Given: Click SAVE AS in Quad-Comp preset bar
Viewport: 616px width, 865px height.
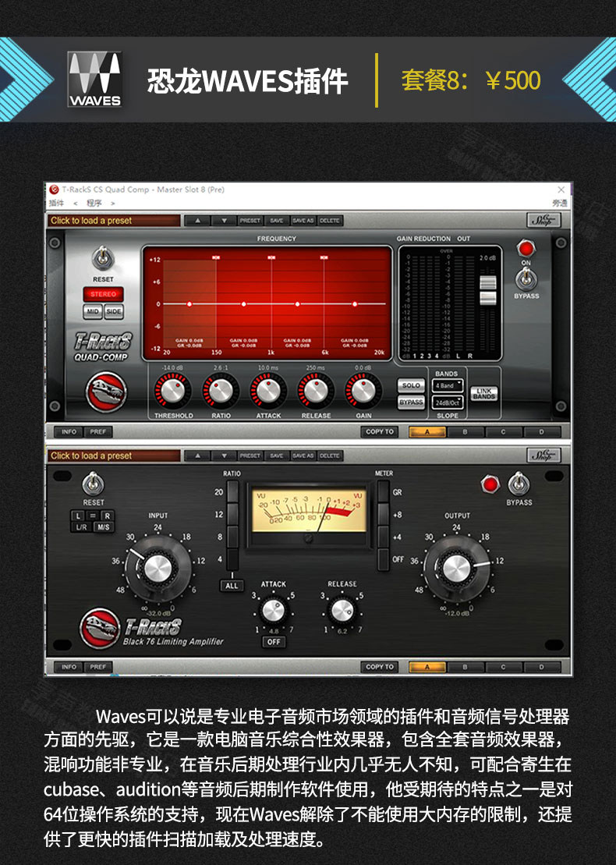Looking at the screenshot, I should point(303,221).
